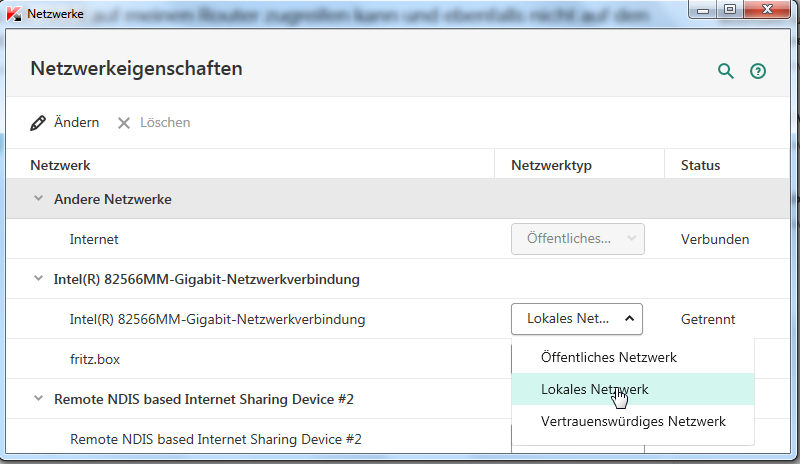
Task: Click the Status column header
Action: (700, 165)
